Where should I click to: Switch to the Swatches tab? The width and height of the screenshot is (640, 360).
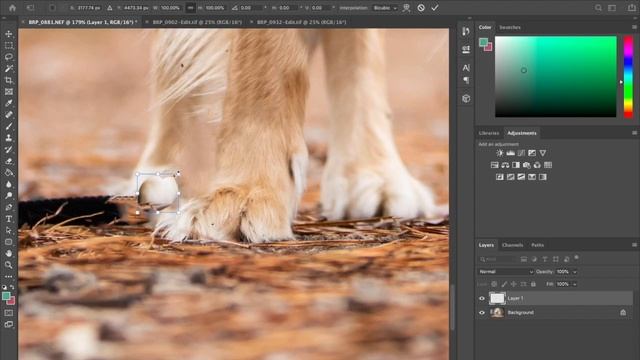(x=510, y=27)
